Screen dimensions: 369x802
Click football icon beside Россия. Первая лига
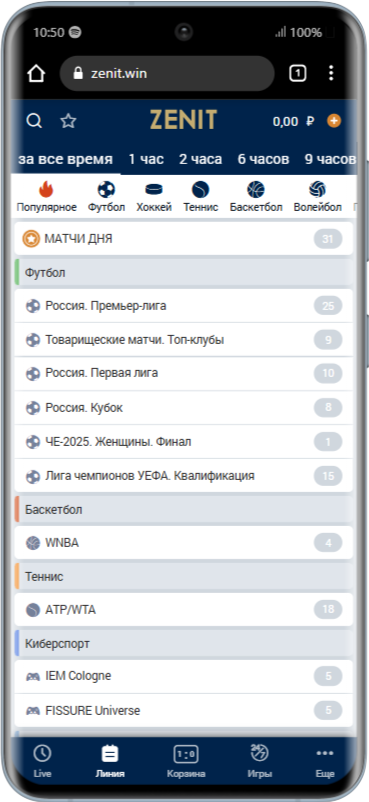tap(33, 373)
